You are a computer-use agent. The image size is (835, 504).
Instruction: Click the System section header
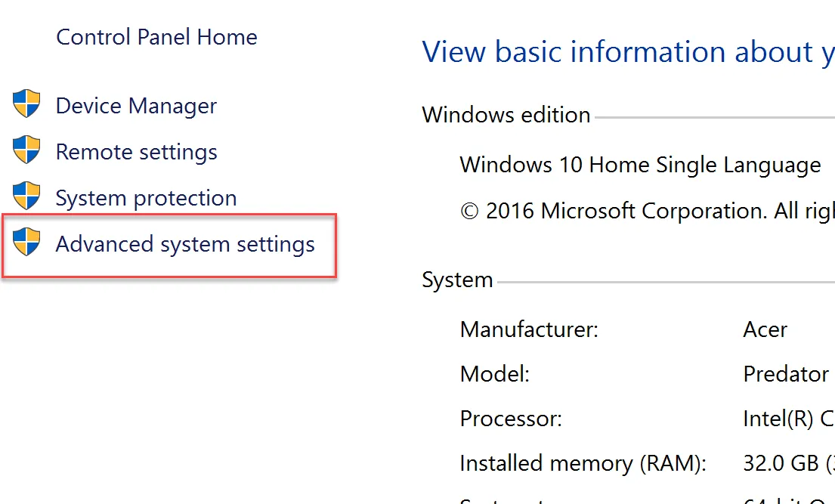457,280
